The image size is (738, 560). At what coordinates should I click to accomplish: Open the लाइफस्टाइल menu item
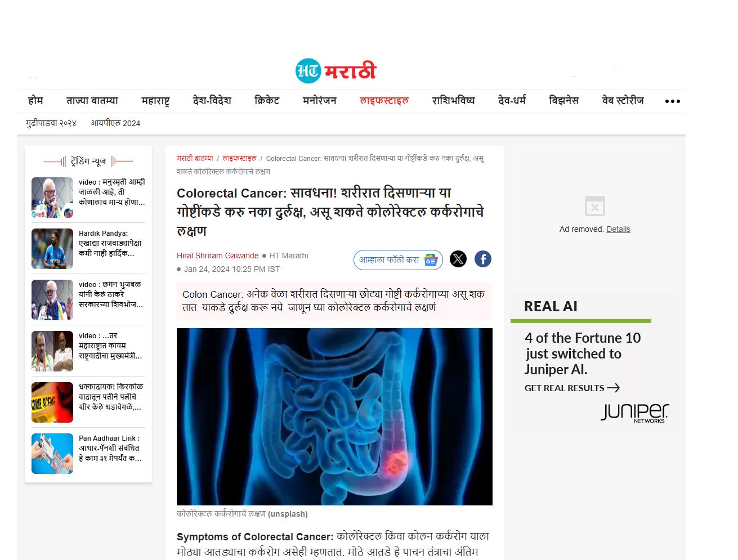point(384,101)
